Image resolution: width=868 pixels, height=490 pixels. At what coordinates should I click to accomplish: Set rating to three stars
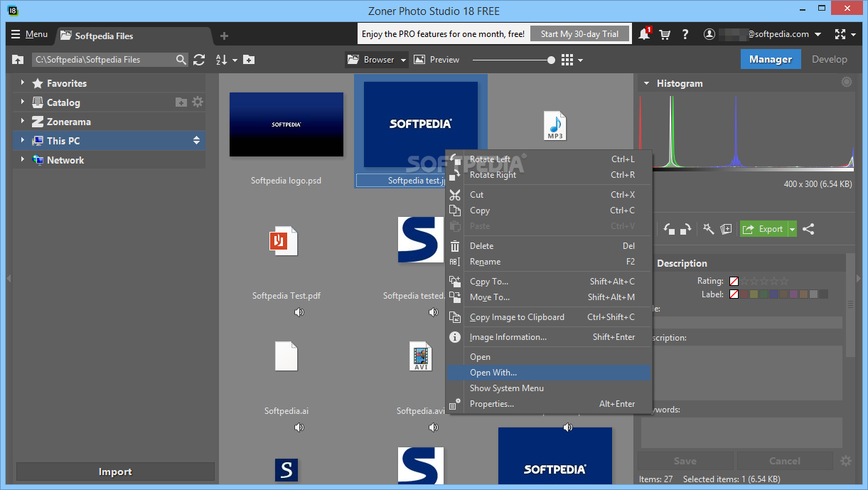pyautogui.click(x=766, y=281)
